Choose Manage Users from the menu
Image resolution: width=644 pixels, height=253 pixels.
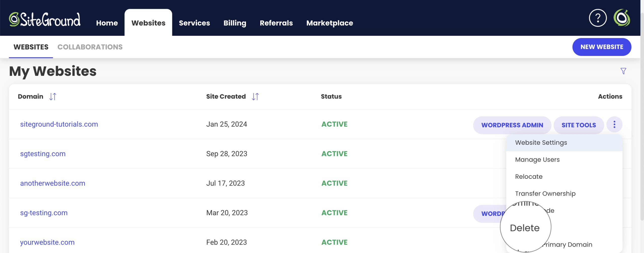564,160
